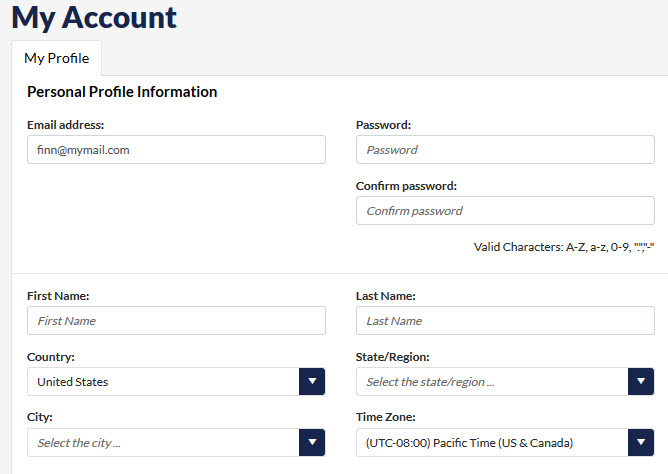668x474 pixels.
Task: Click the 'United States' selected country value
Action: tap(73, 381)
